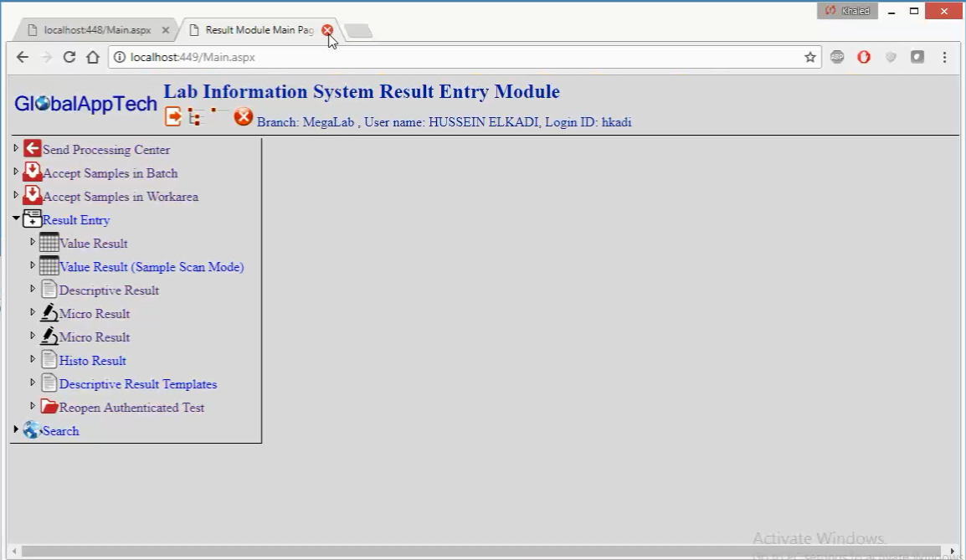Open the Histo Result link

pyautogui.click(x=92, y=361)
